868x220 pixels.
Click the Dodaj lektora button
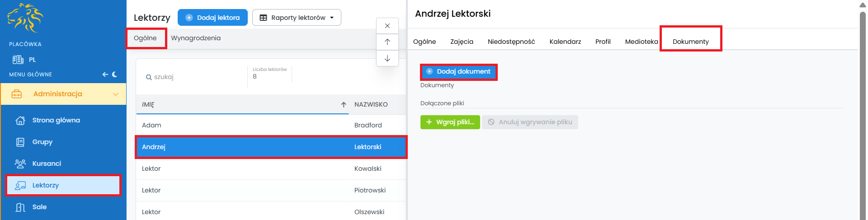(x=212, y=18)
